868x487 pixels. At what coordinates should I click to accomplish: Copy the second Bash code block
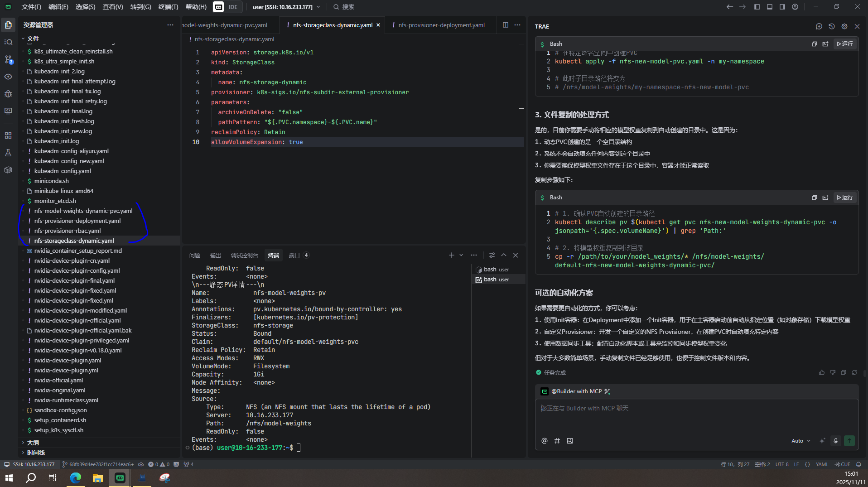814,198
